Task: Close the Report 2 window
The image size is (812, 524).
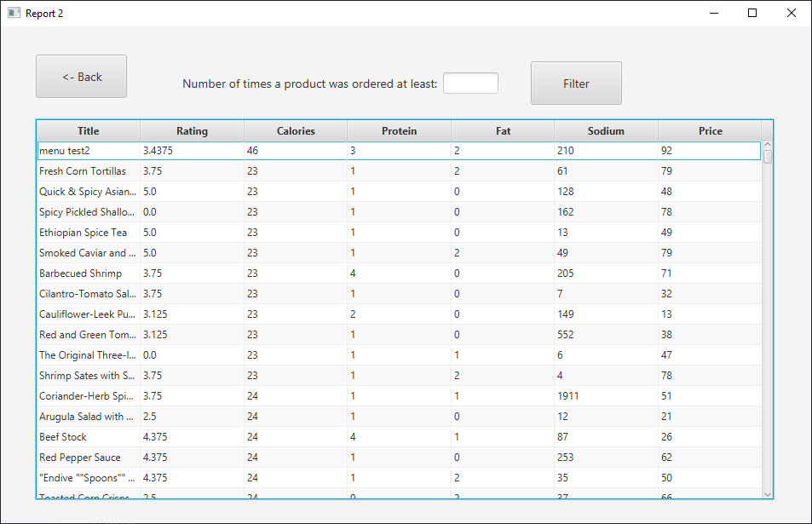Action: (x=792, y=13)
